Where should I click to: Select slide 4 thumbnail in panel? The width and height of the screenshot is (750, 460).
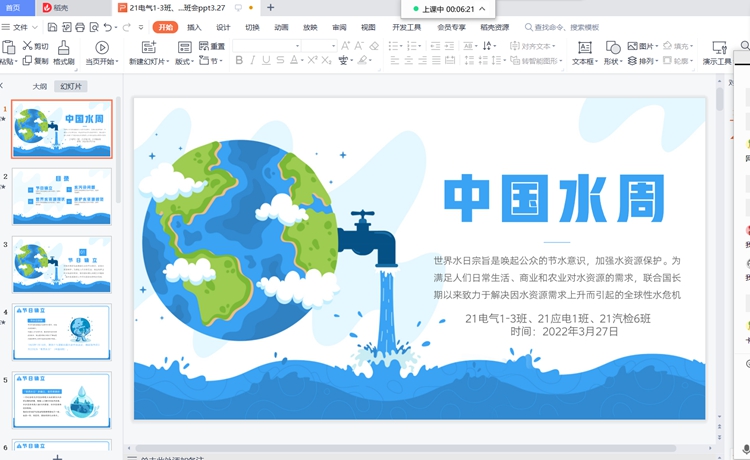pyautogui.click(x=61, y=333)
